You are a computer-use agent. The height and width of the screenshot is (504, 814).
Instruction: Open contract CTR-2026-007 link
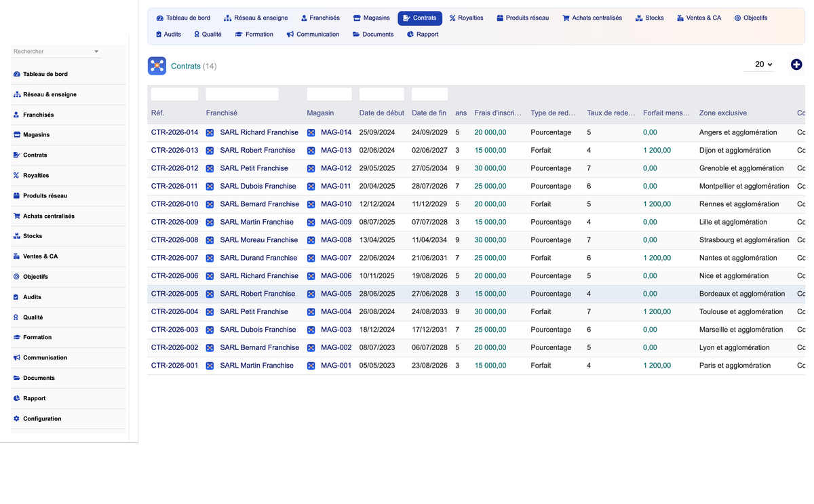[x=175, y=258]
